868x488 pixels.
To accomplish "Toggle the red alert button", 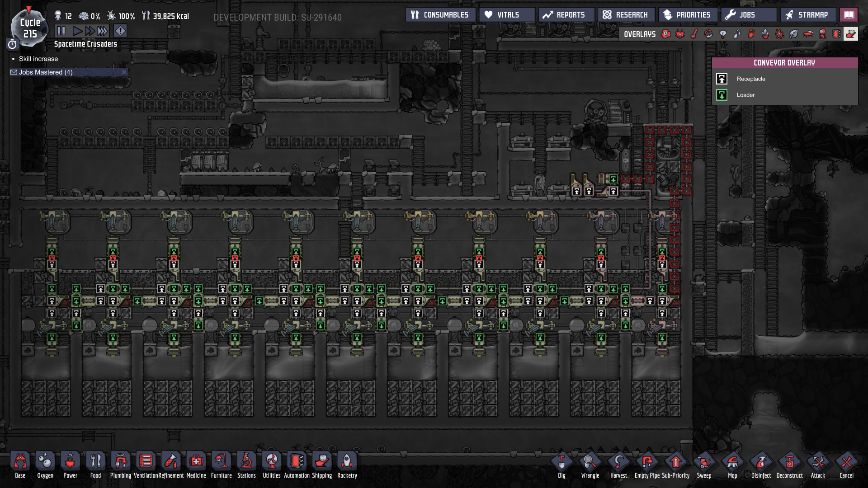I will coord(120,31).
